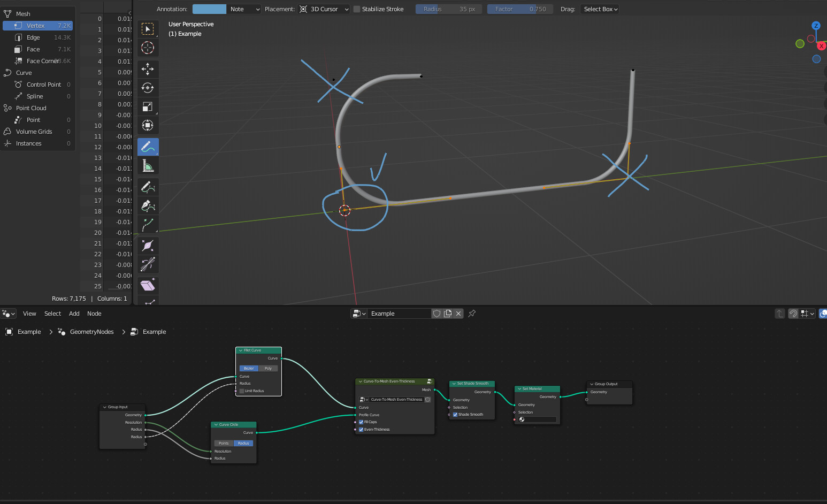Select the Select Box tool in viewport toolbar
827x504 pixels.
coord(148,29)
